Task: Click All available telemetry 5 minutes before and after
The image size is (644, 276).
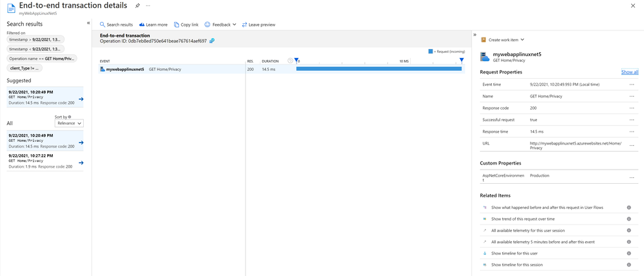Action: pos(543,242)
